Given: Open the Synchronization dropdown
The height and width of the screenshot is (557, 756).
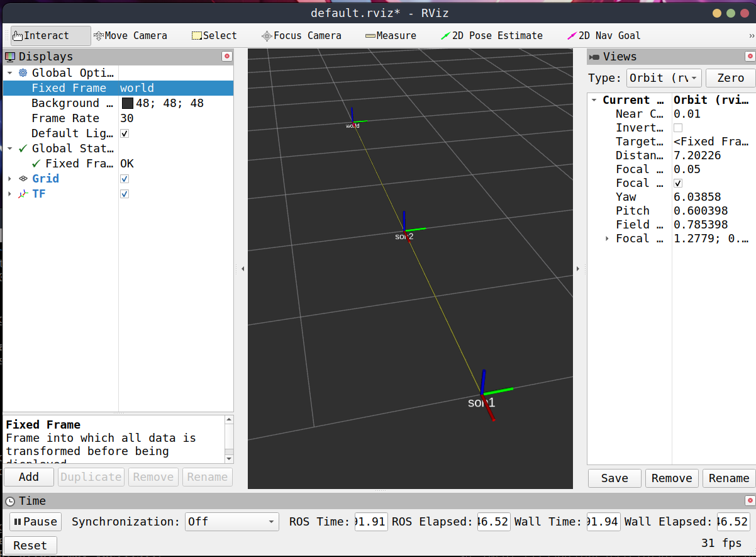Looking at the screenshot, I should tap(231, 522).
